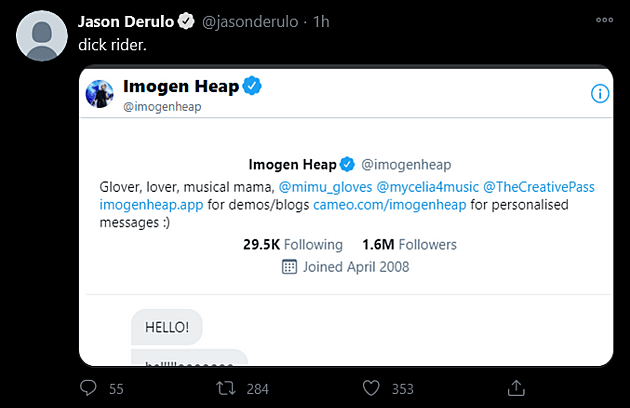
Task: Click the info icon on embedded card
Action: click(600, 94)
